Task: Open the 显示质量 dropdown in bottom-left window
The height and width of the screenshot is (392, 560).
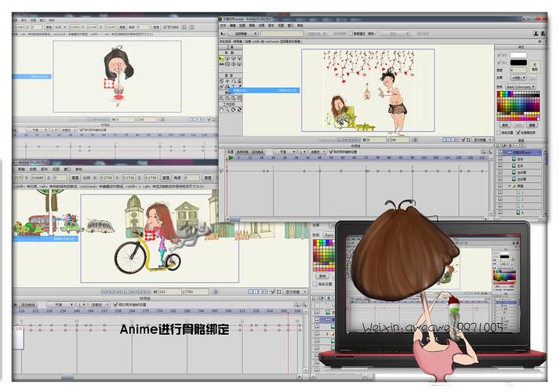Action: coord(296,292)
